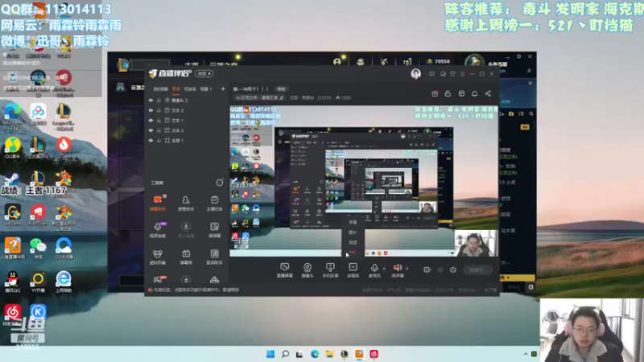Open the mode switch pill beside logo
644x362 pixels.
point(204,73)
